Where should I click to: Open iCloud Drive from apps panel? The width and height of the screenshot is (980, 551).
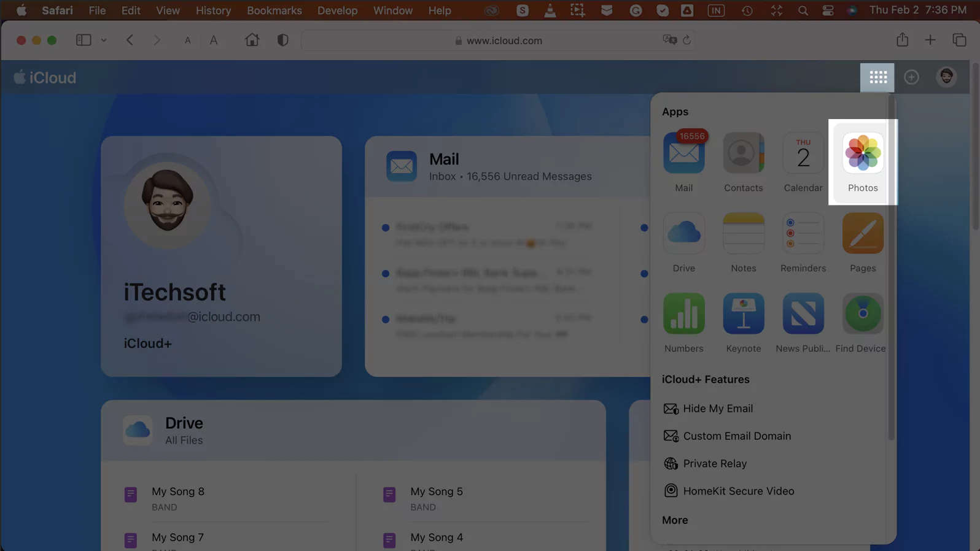click(x=683, y=233)
